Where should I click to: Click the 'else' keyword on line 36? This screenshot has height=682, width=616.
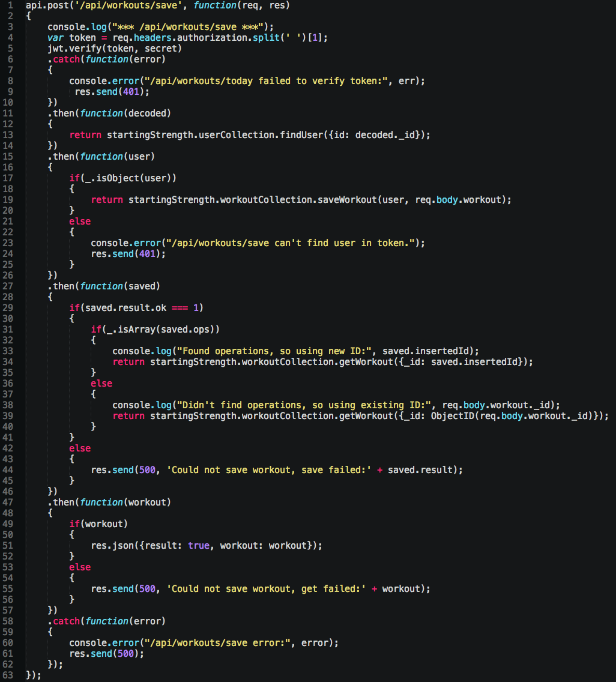(101, 384)
